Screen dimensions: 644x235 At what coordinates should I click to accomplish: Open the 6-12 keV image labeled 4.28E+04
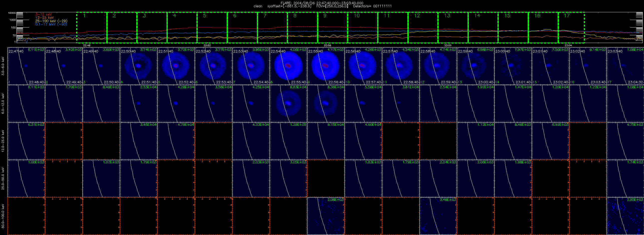176,103
